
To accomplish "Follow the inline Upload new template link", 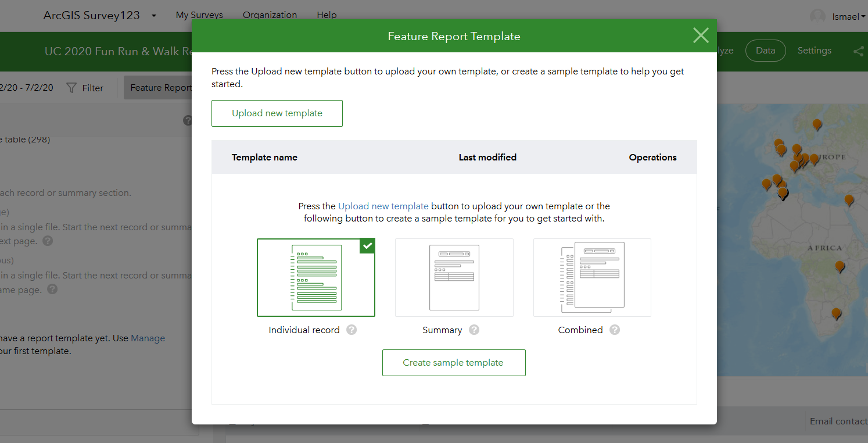I will pyautogui.click(x=383, y=206).
